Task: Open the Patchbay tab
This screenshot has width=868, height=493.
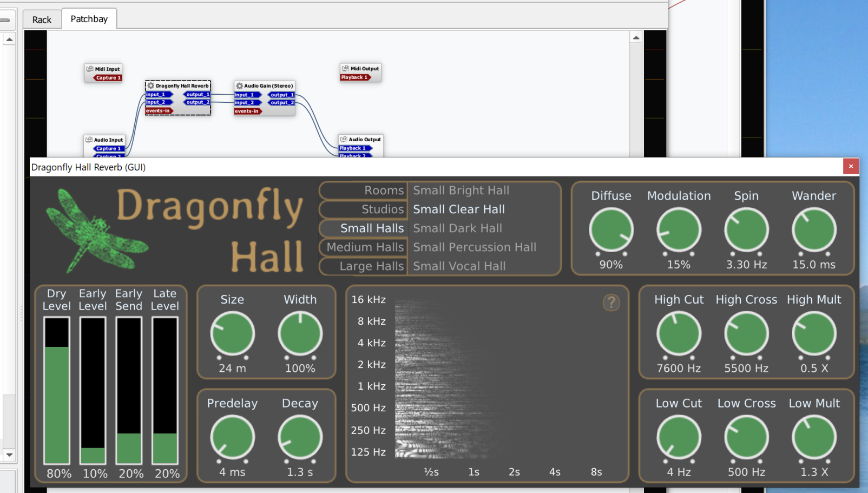Action: (89, 19)
